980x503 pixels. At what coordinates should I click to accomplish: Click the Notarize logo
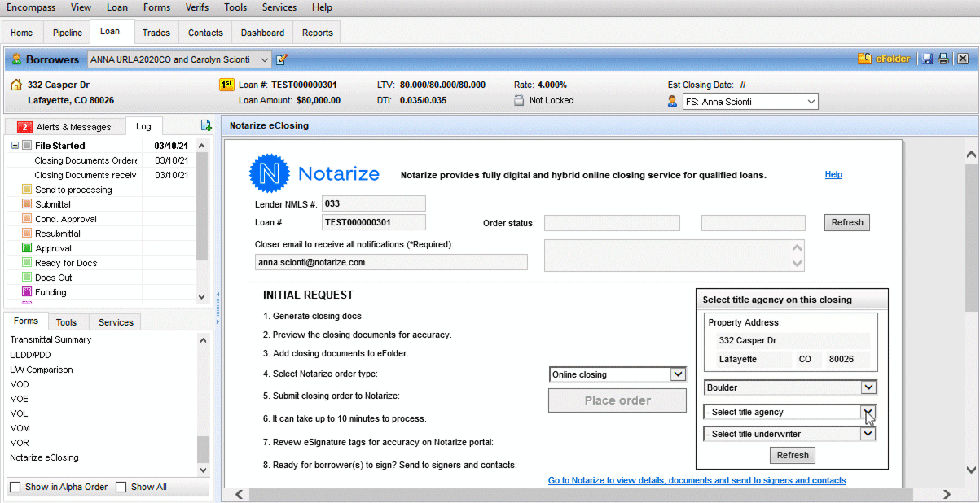(314, 173)
